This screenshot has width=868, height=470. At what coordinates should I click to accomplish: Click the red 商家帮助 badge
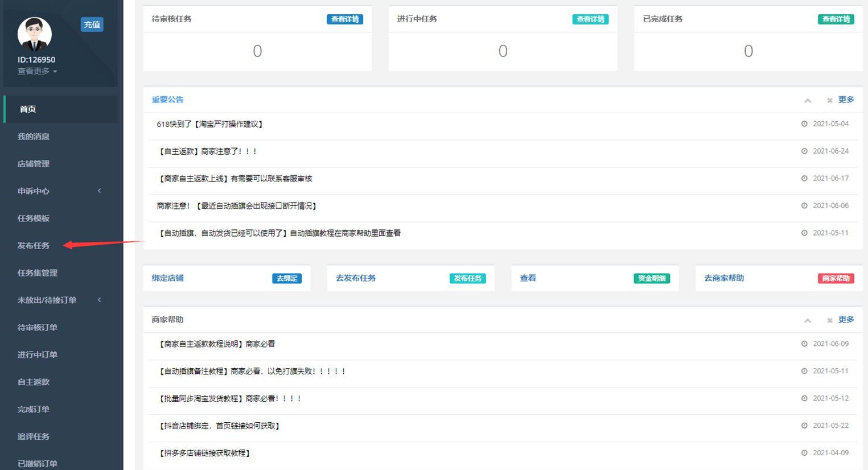click(x=836, y=278)
